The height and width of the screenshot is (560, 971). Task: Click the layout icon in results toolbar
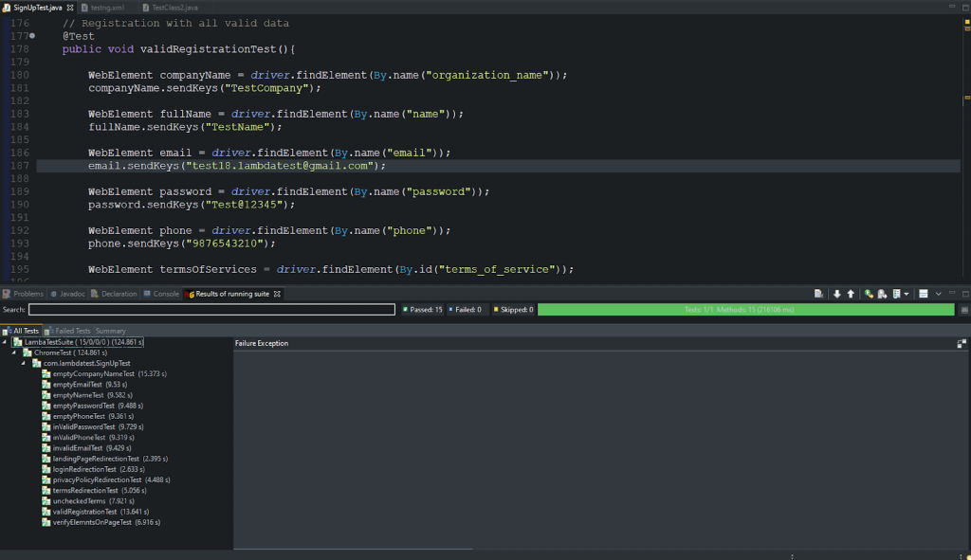pyautogui.click(x=923, y=294)
